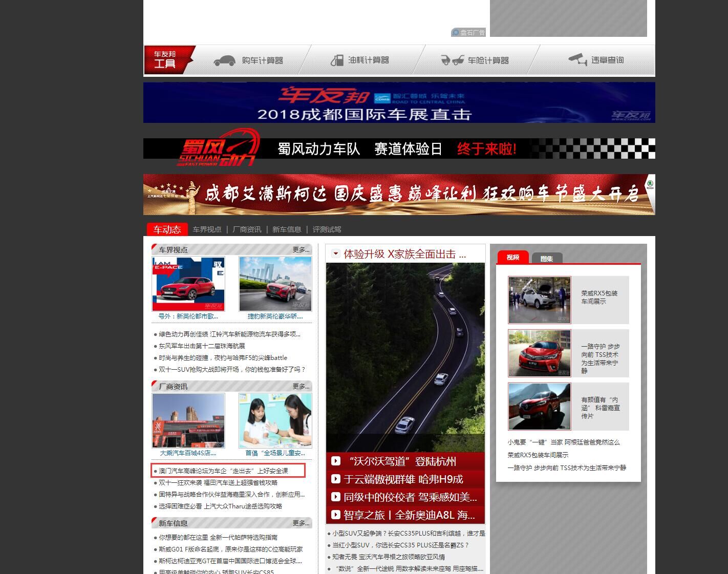Open the winding road Volvo feature image
728x574 pixels.
coord(405,357)
